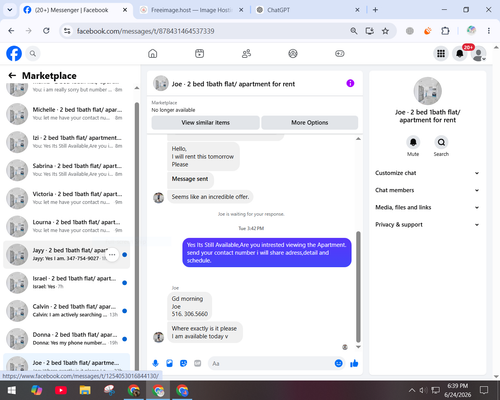
Task: Open the Windows notification center
Action: [x=484, y=390]
